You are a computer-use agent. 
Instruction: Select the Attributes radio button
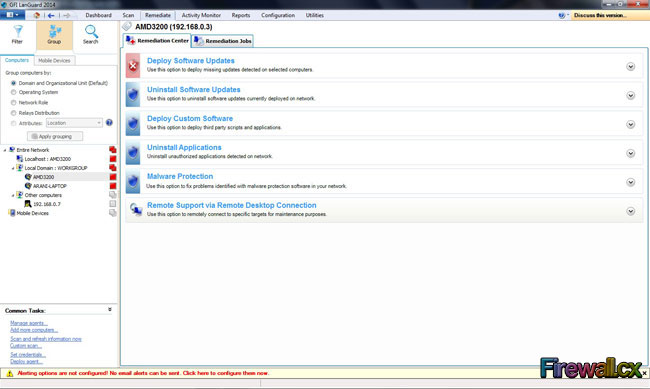[14, 123]
